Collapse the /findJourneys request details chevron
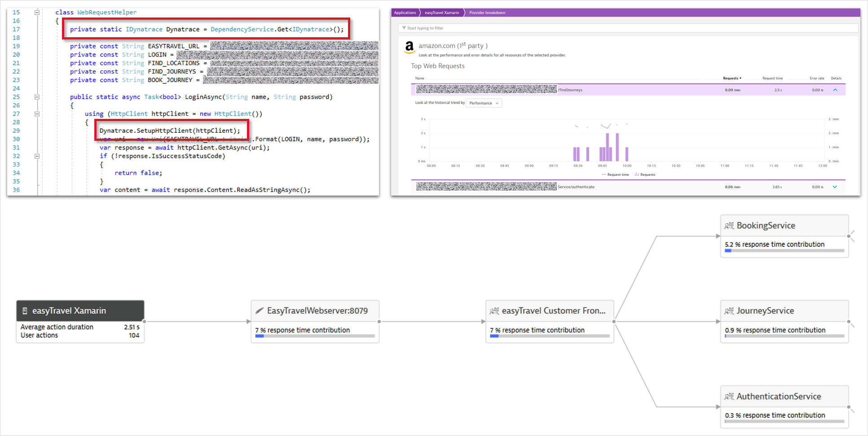Image resolution: width=868 pixels, height=436 pixels. (835, 90)
